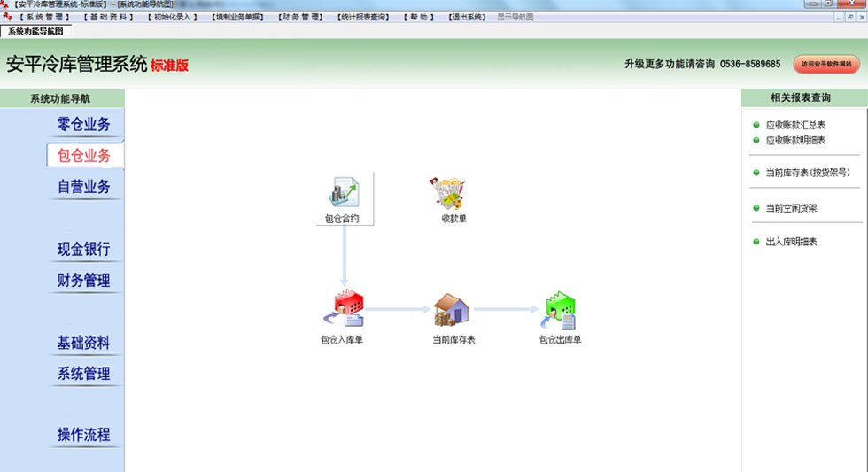The width and height of the screenshot is (868, 472).
Task: Open the 出入库明细表 report
Action: tap(791, 242)
